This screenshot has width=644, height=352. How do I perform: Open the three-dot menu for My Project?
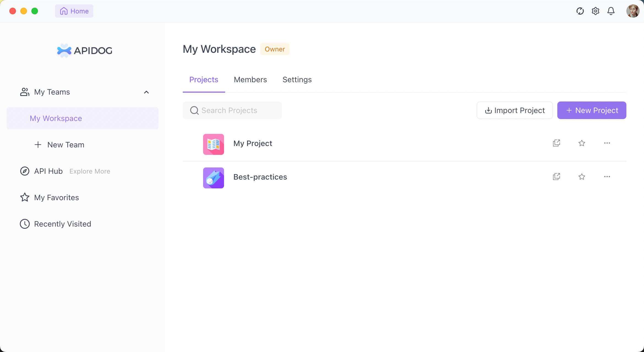607,143
